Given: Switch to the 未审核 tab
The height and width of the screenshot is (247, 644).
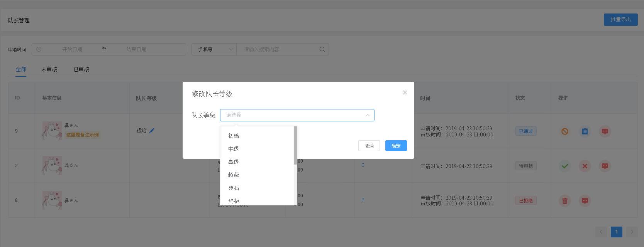Looking at the screenshot, I should (x=49, y=69).
